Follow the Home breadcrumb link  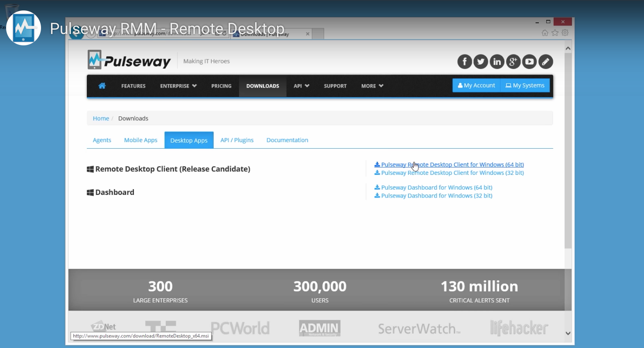(101, 118)
